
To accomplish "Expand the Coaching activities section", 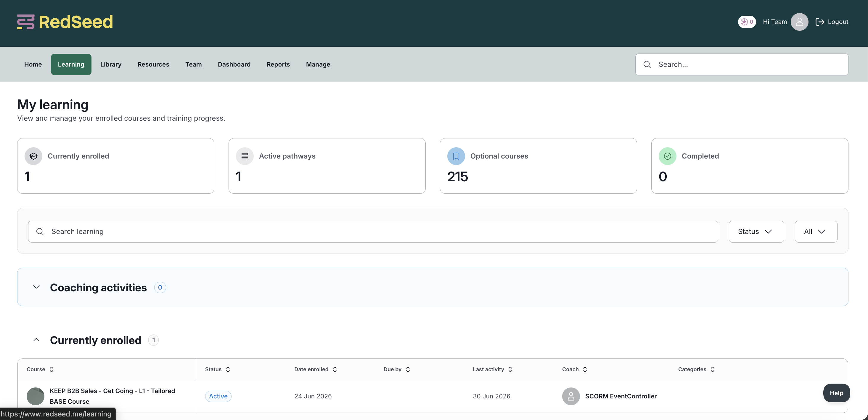I will point(36,287).
